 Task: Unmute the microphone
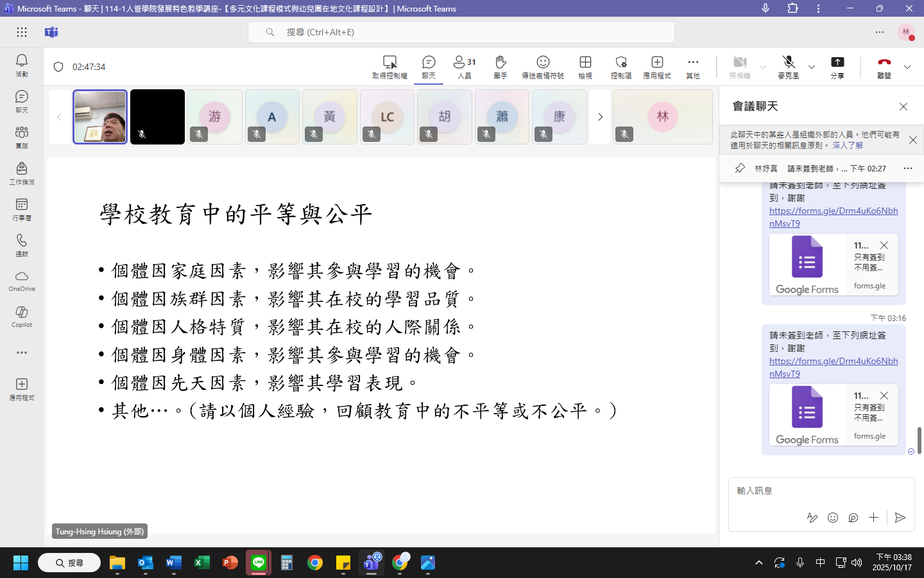click(789, 66)
